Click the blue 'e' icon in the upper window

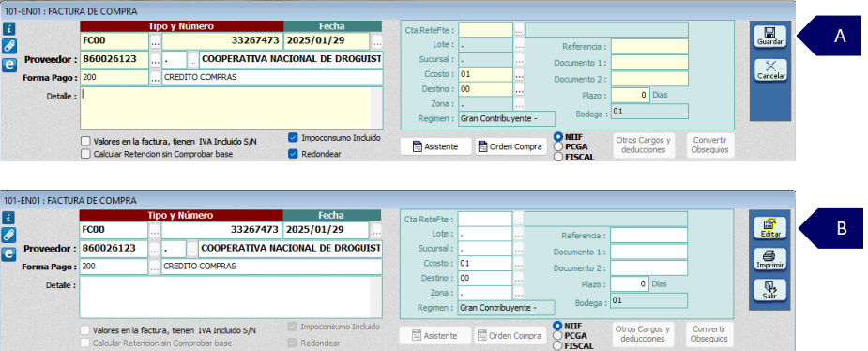click(x=9, y=65)
